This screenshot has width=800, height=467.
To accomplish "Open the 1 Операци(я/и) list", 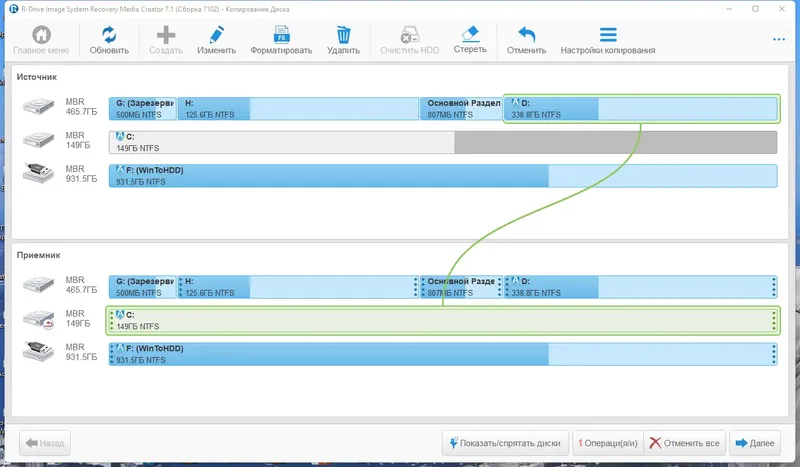I will [x=608, y=443].
